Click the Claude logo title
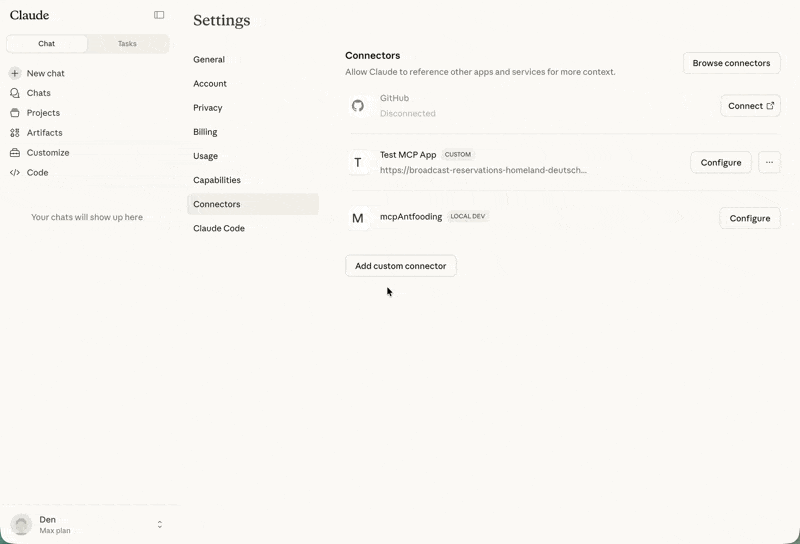The image size is (800, 544). [x=30, y=15]
